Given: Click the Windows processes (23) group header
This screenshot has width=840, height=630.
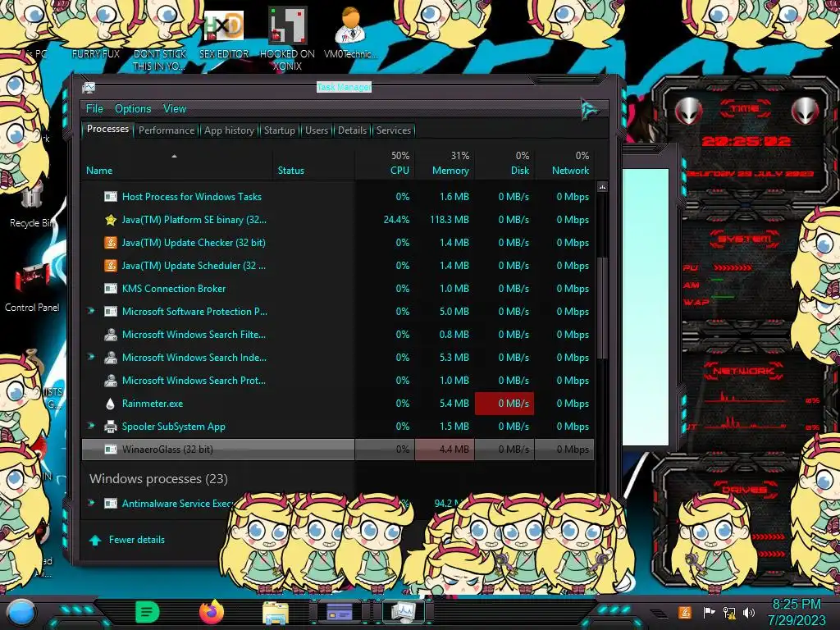Looking at the screenshot, I should [x=158, y=478].
